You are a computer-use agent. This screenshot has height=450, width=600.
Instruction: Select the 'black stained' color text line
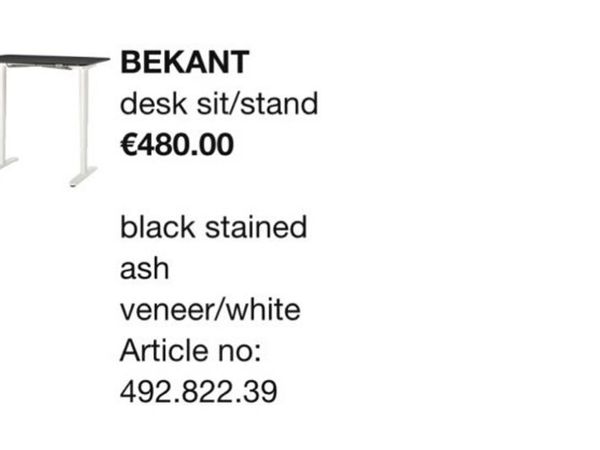click(214, 227)
